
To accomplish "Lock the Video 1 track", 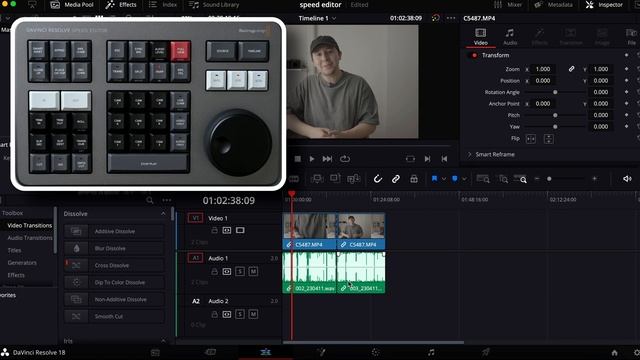I will (x=214, y=230).
